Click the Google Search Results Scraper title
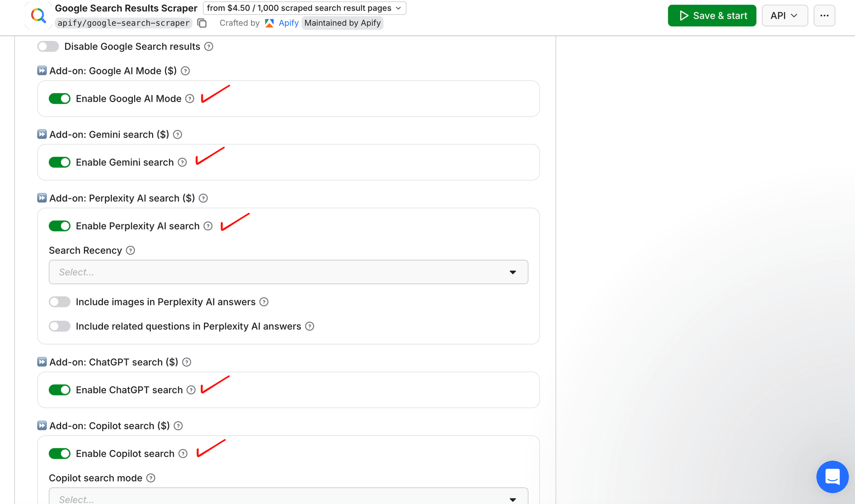This screenshot has width=855, height=504. [126, 8]
